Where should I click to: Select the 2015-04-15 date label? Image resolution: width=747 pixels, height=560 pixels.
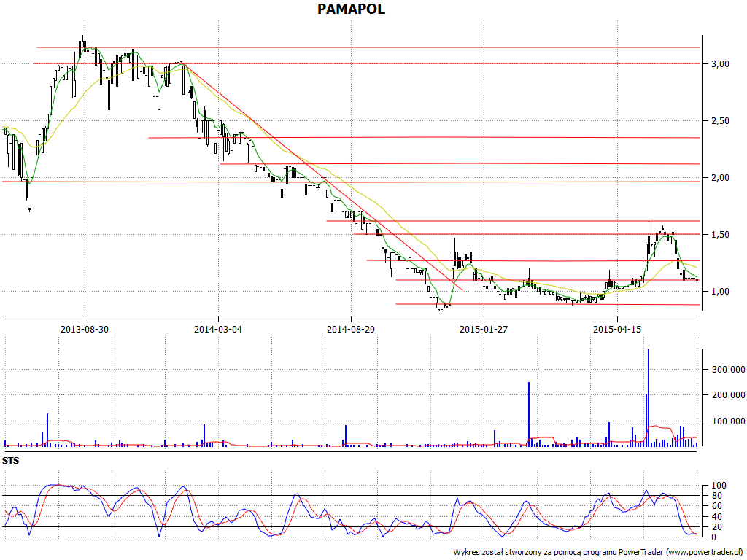617,329
